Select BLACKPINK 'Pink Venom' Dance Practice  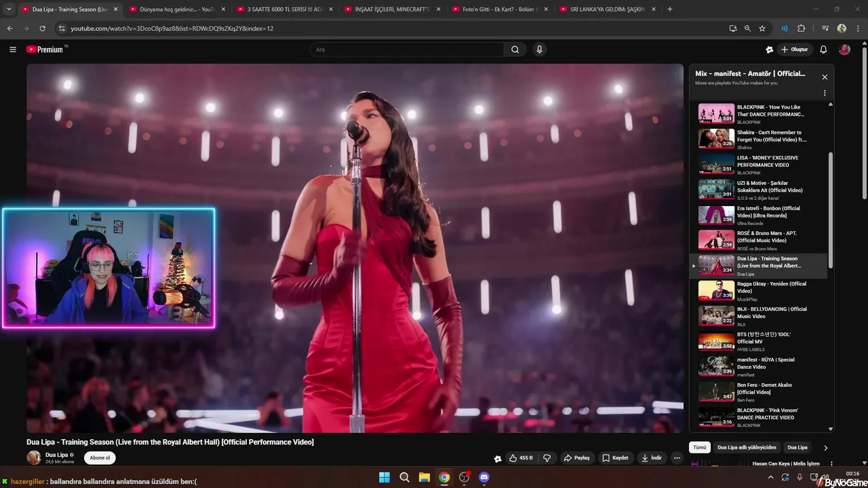[759, 417]
